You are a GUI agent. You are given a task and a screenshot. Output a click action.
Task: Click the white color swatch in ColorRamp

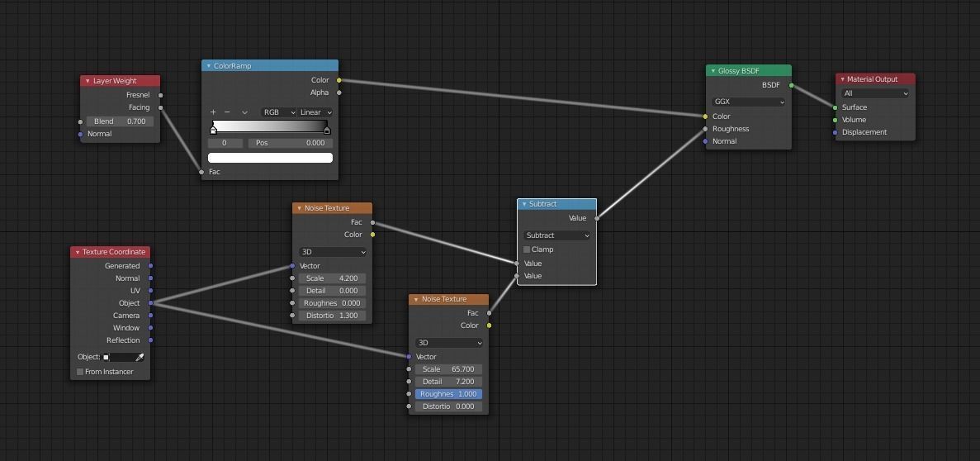270,158
